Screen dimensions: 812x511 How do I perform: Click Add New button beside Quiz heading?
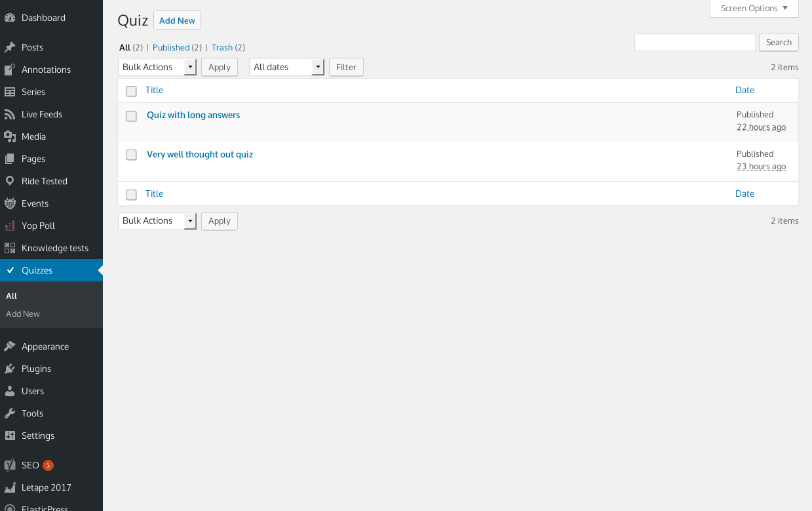point(177,20)
